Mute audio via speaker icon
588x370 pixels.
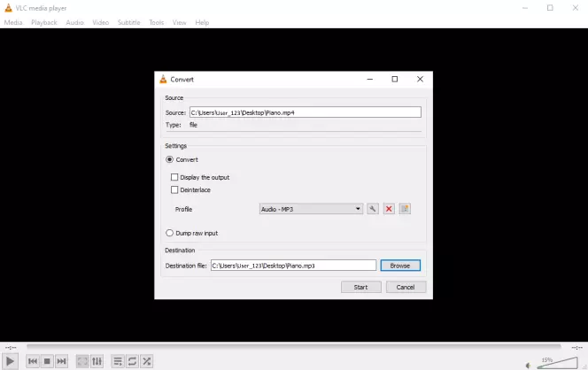529,365
